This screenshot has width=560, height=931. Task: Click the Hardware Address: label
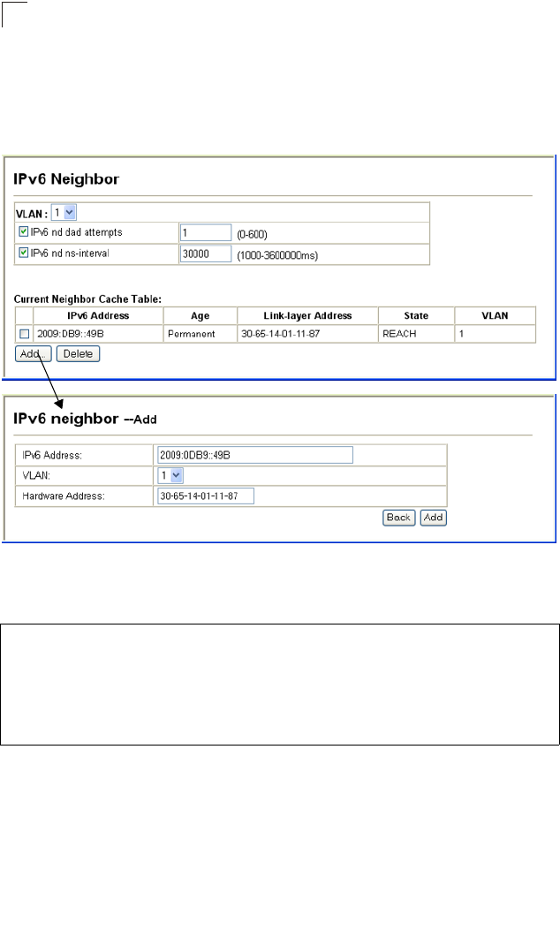[x=64, y=496]
